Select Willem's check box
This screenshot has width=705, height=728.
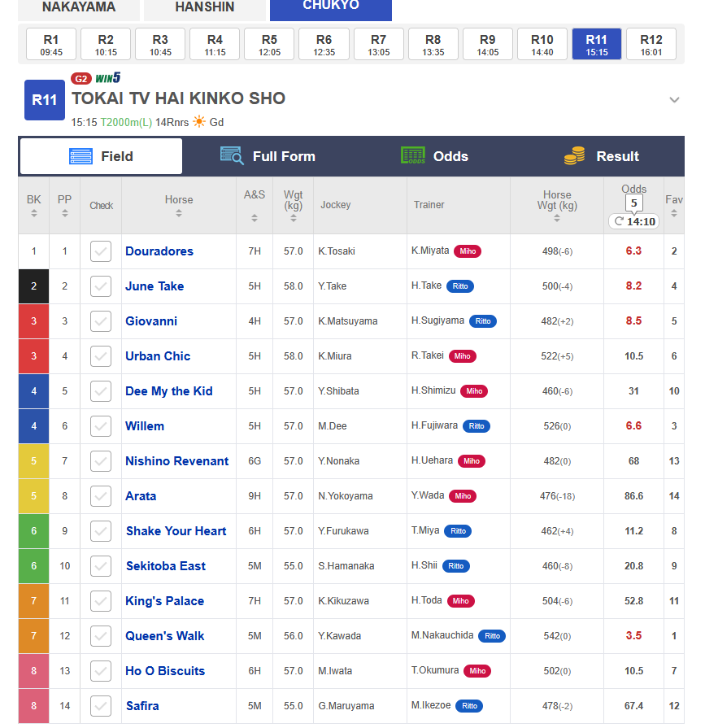pos(101,426)
